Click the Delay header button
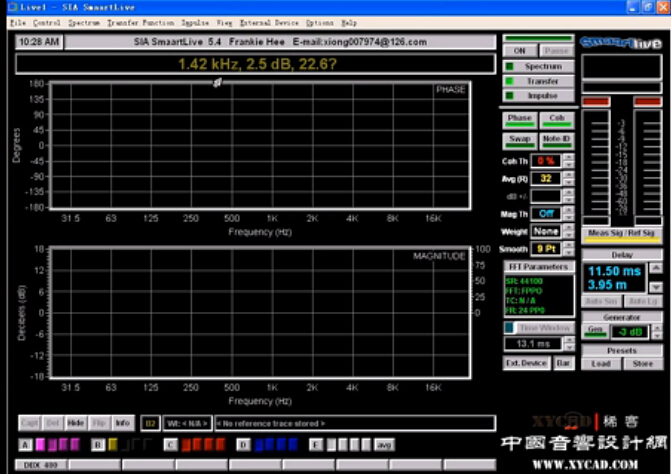The image size is (671, 474). pos(622,255)
